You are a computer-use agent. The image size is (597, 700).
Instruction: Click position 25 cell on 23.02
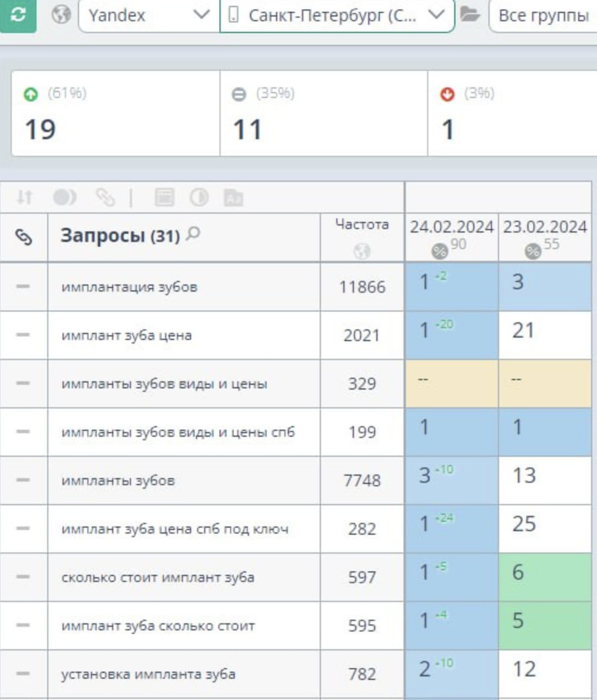pyautogui.click(x=545, y=529)
